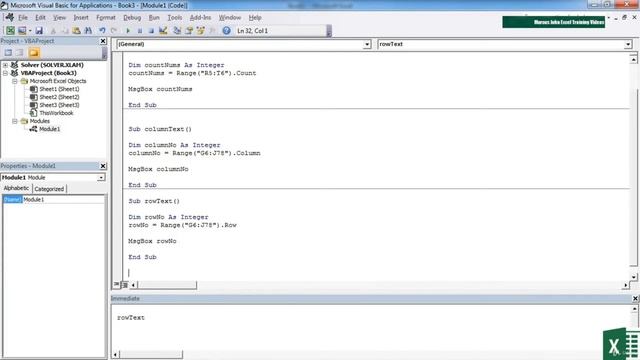640x360 pixels.
Task: Click Full Module View button at code bottom
Action: (x=125, y=284)
